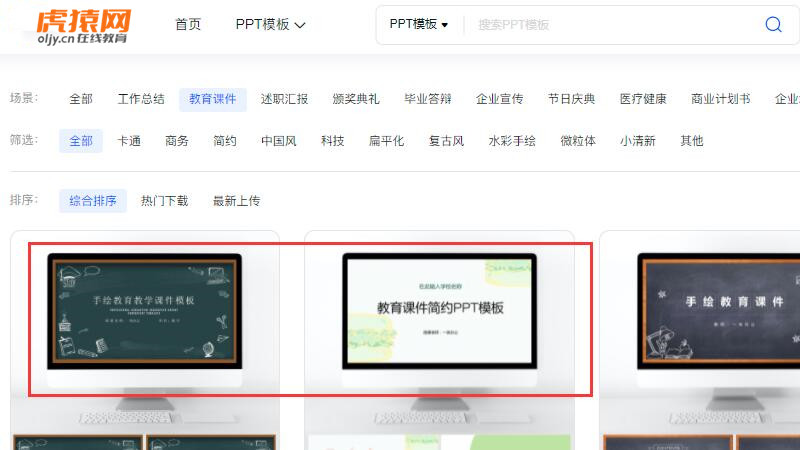Open the 教育课件简约PPT模板 thumbnail

pyautogui.click(x=440, y=311)
